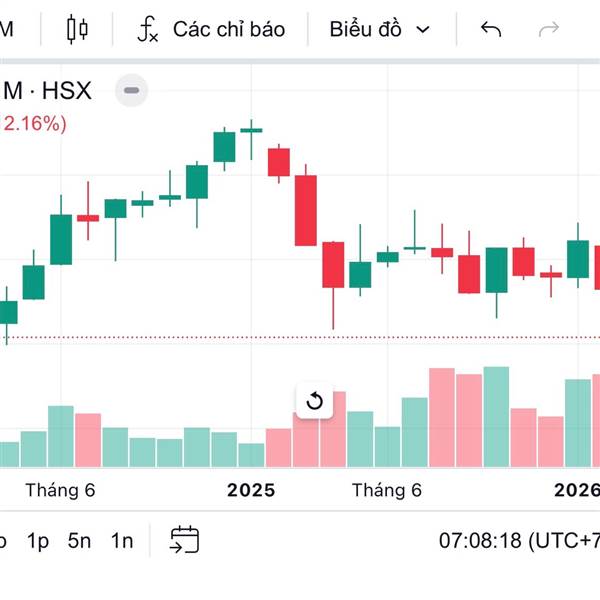This screenshot has width=600, height=600.
Task: Click the 2026 label on the time axis
Action: pyautogui.click(x=578, y=490)
